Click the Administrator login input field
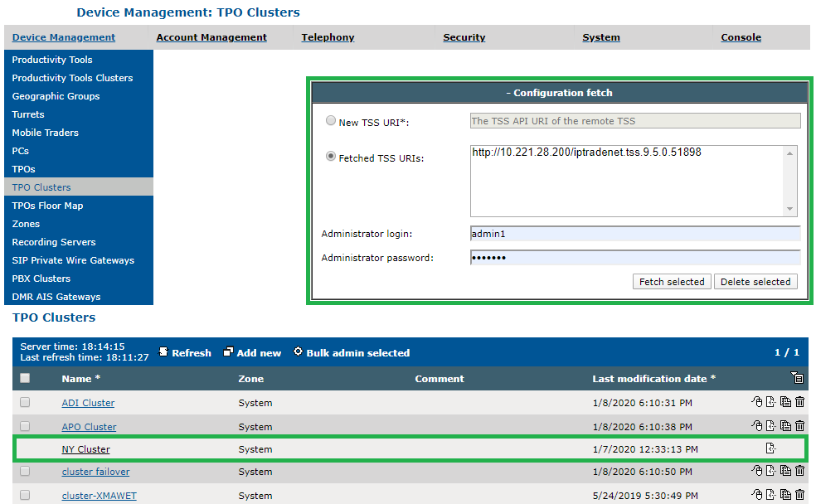The width and height of the screenshot is (816, 504). pos(635,234)
